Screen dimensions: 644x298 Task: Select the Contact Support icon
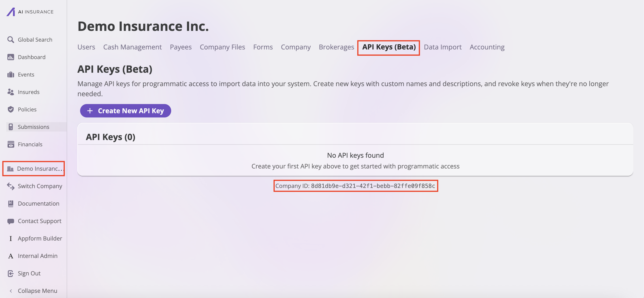[x=11, y=221]
